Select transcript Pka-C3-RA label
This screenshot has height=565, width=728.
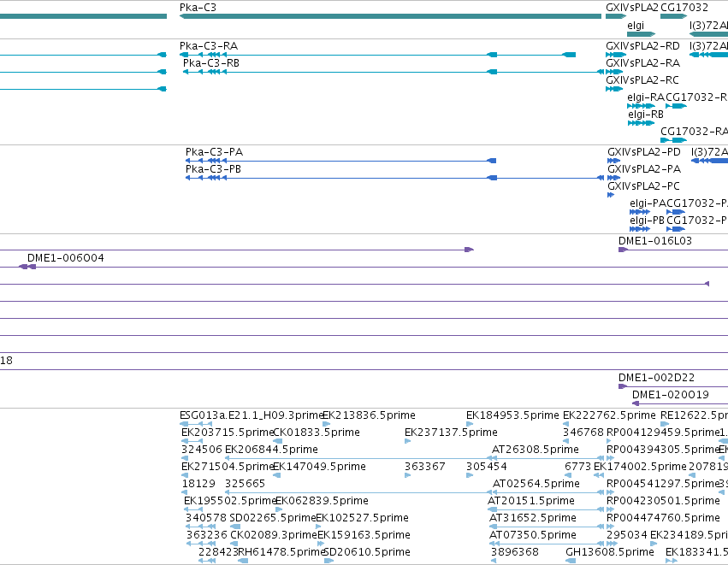coord(209,46)
